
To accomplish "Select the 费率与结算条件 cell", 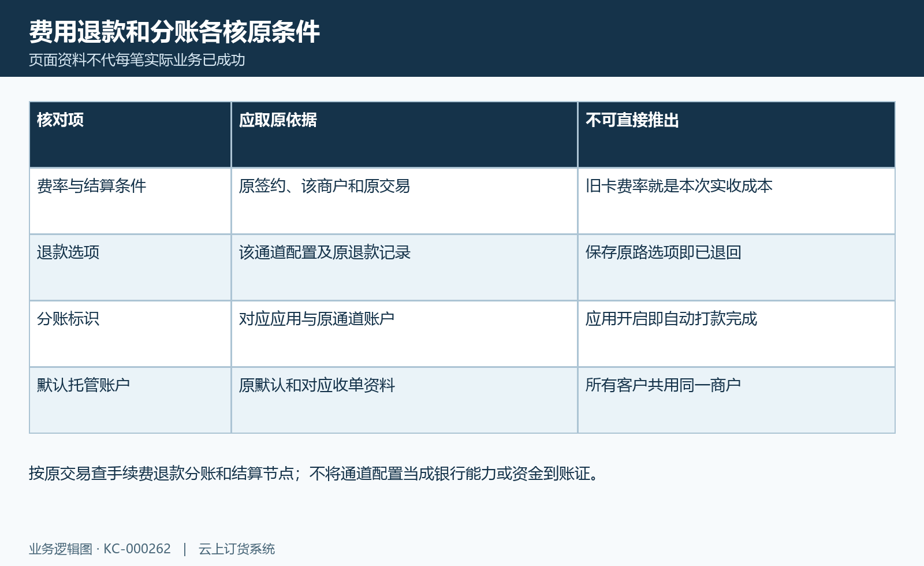I will [x=131, y=201].
